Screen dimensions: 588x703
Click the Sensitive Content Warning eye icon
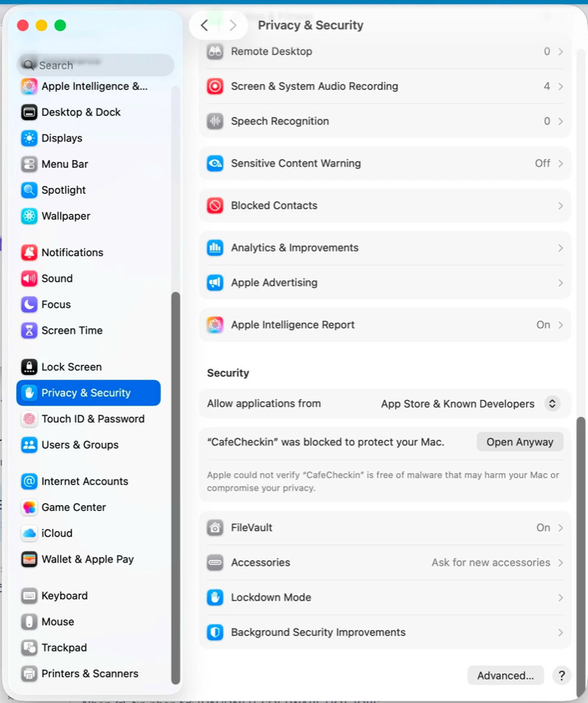tap(215, 163)
